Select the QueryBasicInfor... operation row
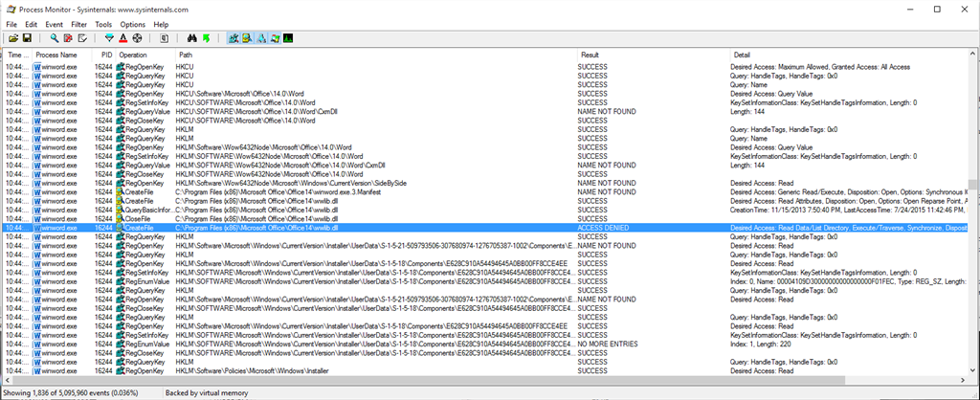980x400 pixels. click(486, 210)
